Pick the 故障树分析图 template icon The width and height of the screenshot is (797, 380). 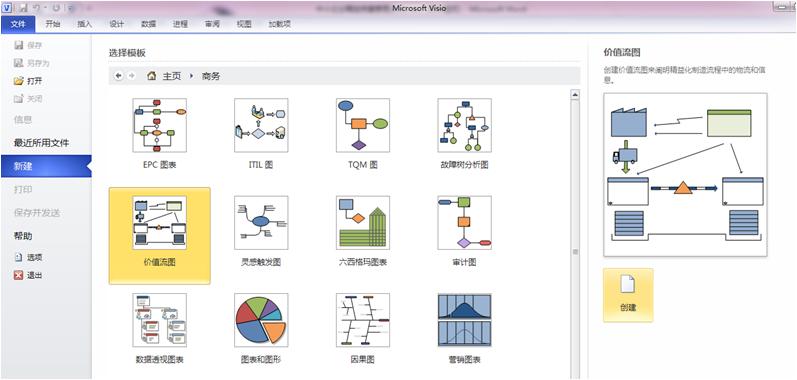pos(465,125)
